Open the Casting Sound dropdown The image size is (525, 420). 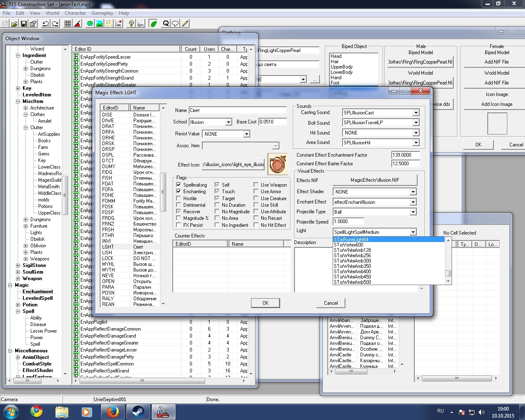pos(416,113)
